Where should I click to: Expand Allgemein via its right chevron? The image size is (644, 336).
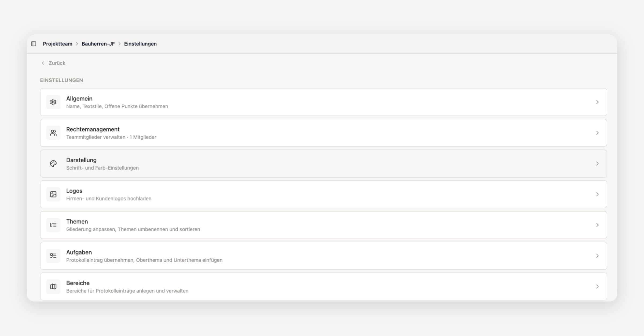[597, 102]
